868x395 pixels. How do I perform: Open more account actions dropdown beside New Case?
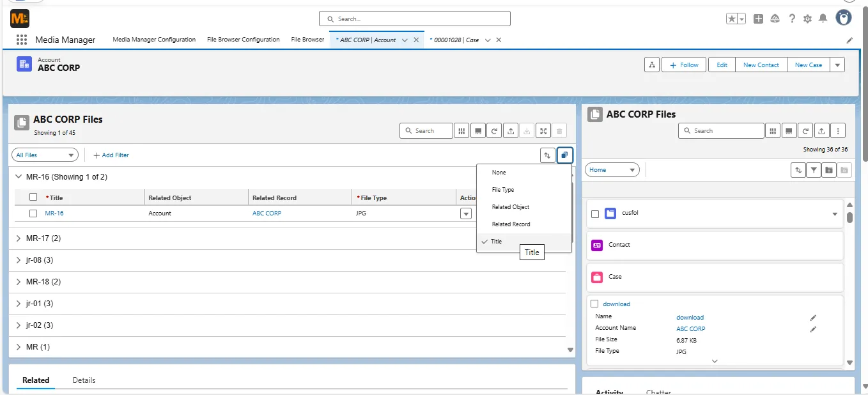(837, 65)
